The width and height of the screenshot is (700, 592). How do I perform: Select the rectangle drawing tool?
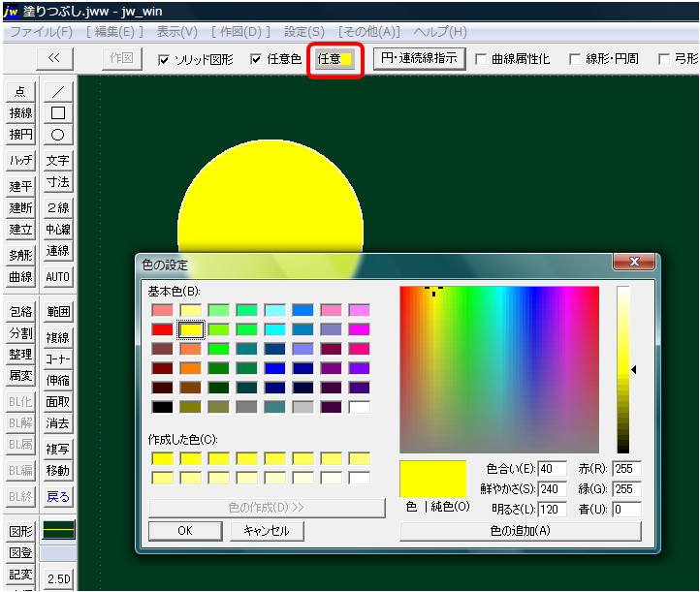(58, 113)
